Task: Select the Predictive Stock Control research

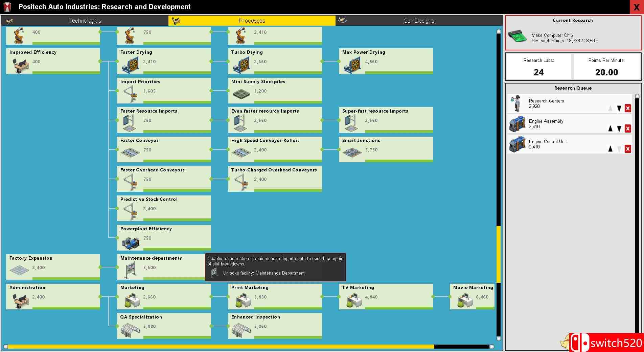Action: click(x=164, y=208)
